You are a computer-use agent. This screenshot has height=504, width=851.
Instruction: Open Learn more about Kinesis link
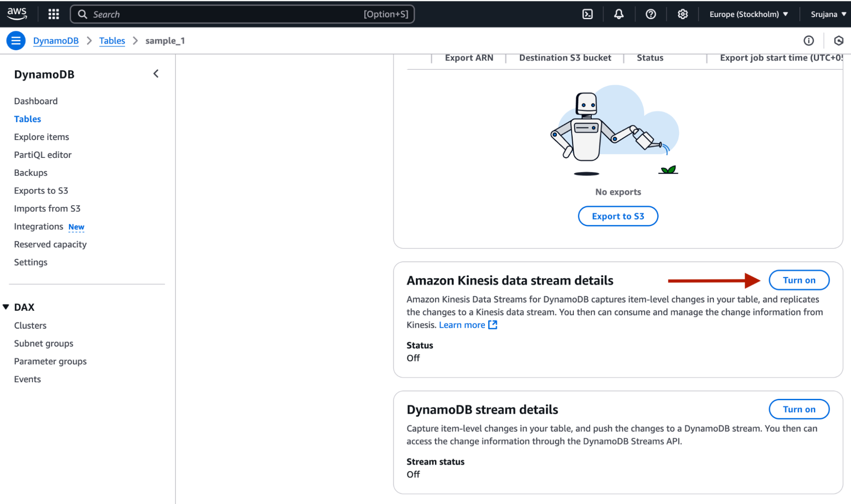(x=462, y=325)
